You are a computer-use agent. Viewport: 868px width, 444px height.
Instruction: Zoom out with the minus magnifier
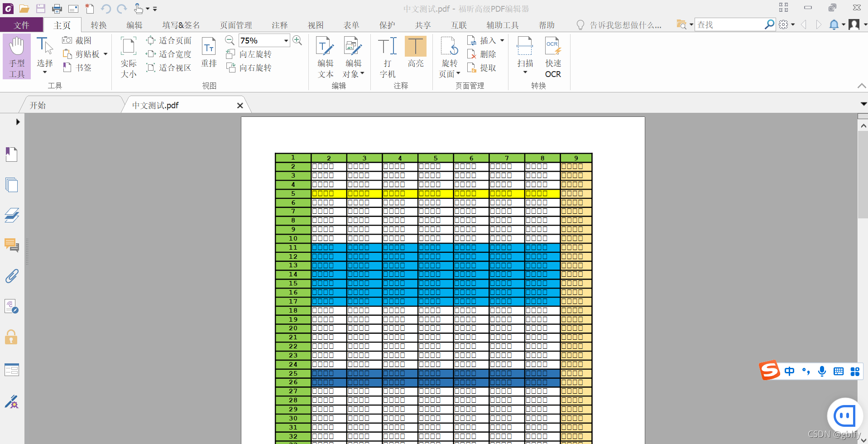pyautogui.click(x=230, y=40)
